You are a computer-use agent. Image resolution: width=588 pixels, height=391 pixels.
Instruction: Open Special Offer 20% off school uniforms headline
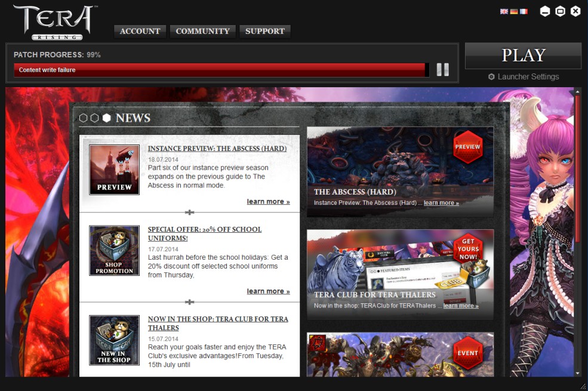pyautogui.click(x=204, y=233)
